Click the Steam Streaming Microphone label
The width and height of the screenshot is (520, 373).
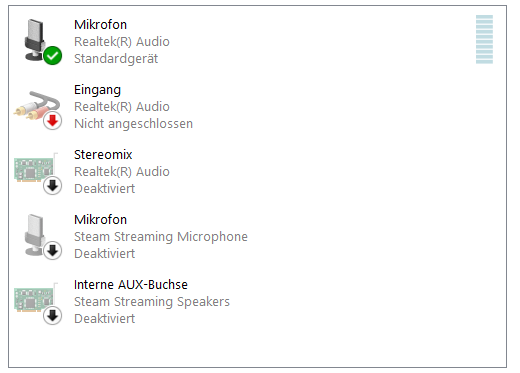point(161,237)
